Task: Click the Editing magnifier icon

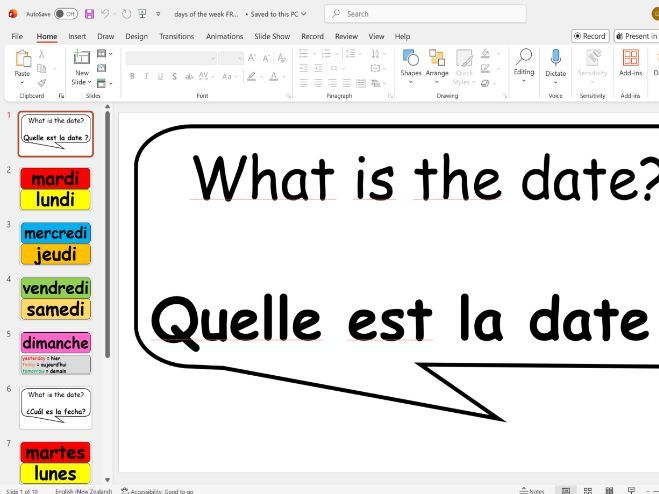Action: [x=524, y=57]
